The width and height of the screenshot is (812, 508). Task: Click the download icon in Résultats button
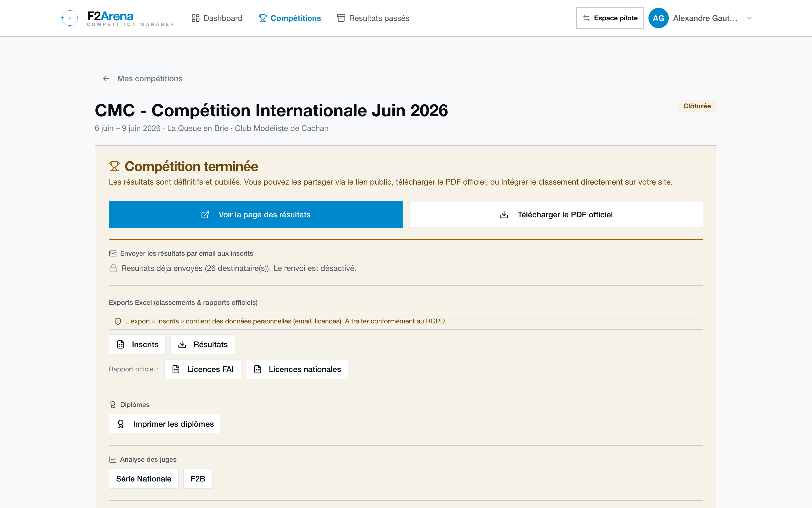(x=182, y=344)
